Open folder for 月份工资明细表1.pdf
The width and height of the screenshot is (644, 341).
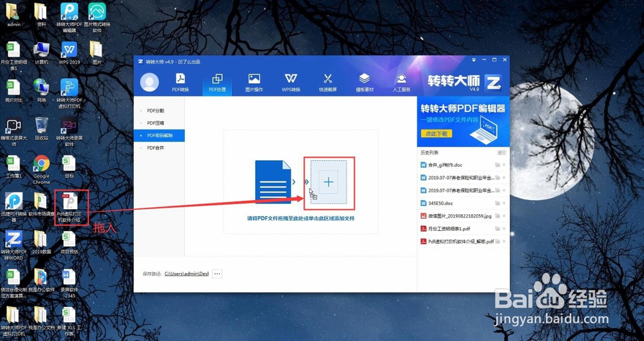tap(497, 228)
